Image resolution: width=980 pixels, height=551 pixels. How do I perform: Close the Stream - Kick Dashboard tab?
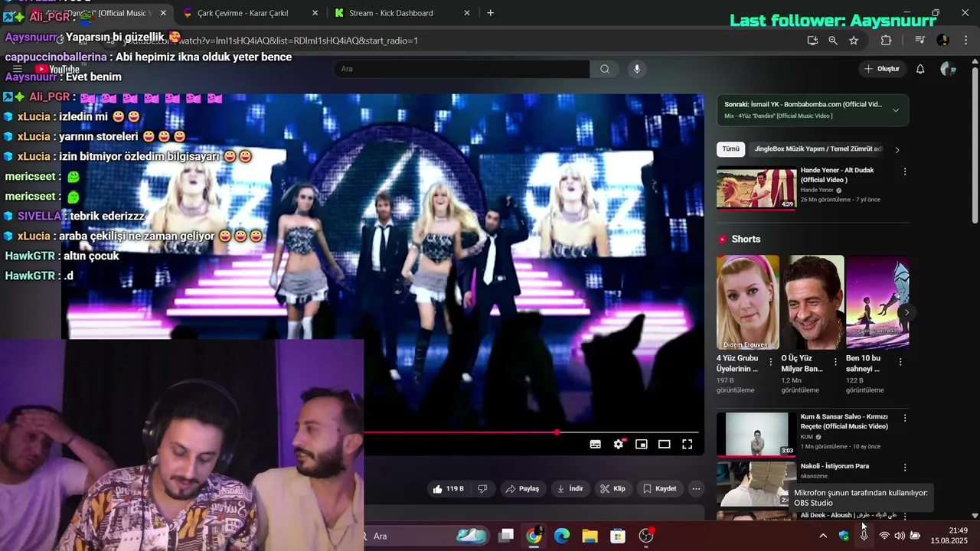(467, 13)
